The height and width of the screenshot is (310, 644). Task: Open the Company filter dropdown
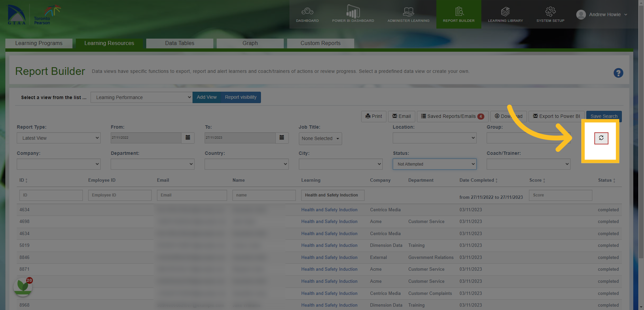(x=59, y=164)
